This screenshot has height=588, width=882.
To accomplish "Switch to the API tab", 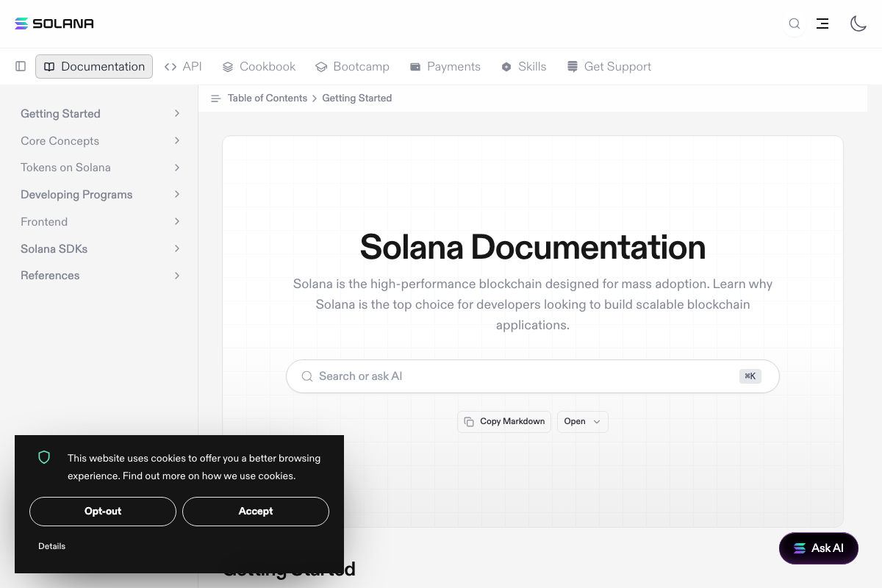I will point(183,66).
